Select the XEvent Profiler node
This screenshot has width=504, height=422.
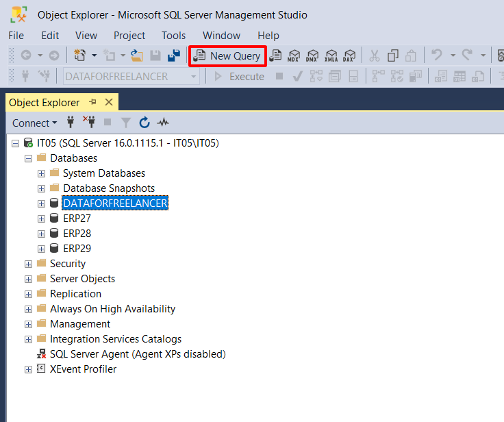click(x=83, y=369)
